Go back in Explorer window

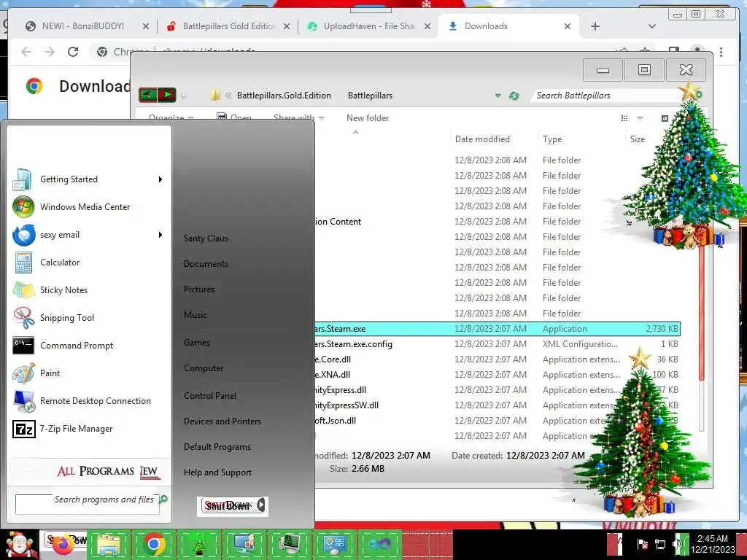click(x=147, y=95)
